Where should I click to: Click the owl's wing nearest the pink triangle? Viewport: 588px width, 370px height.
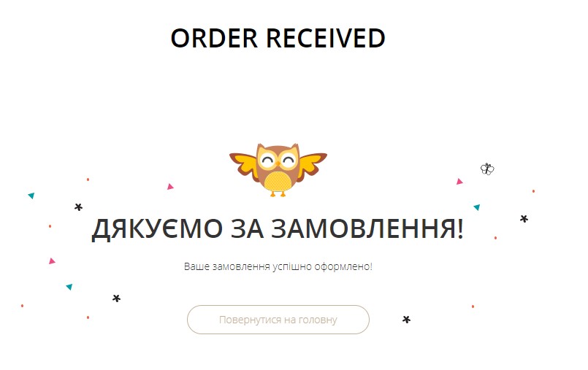click(x=244, y=165)
